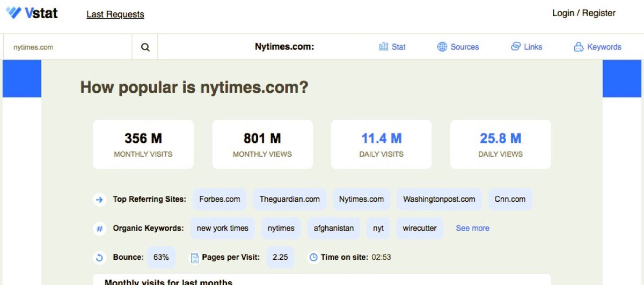The width and height of the screenshot is (644, 285).
Task: Click the Sources globe icon
Action: pos(442,47)
